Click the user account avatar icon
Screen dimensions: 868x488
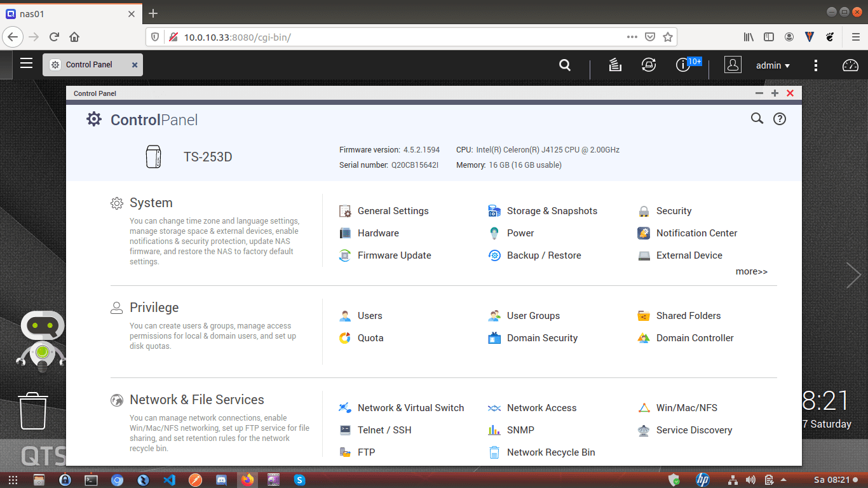click(733, 65)
